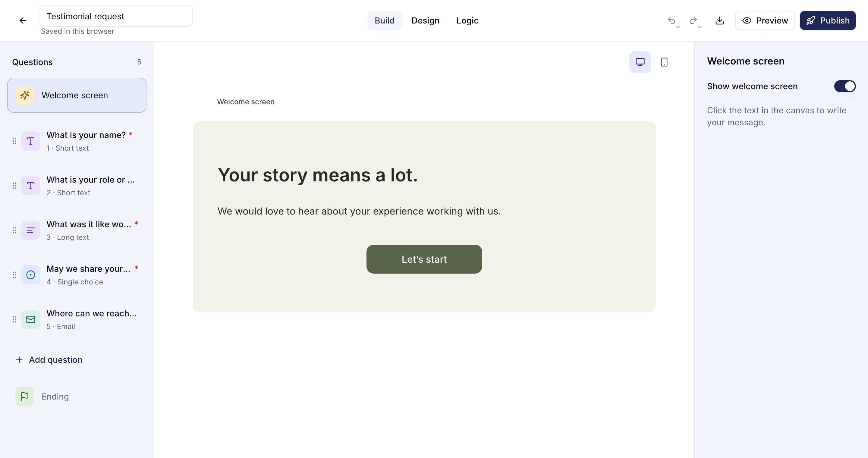
Task: Click the download icon in toolbar
Action: pyautogui.click(x=719, y=20)
